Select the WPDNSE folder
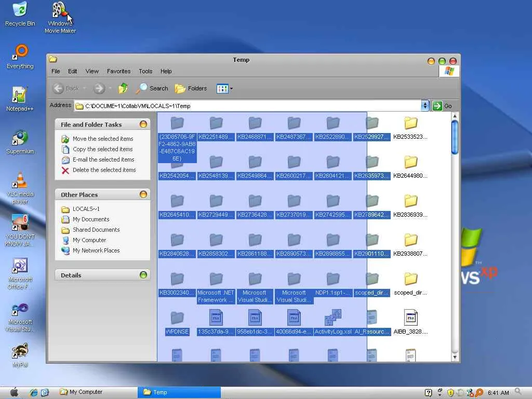 point(177,324)
